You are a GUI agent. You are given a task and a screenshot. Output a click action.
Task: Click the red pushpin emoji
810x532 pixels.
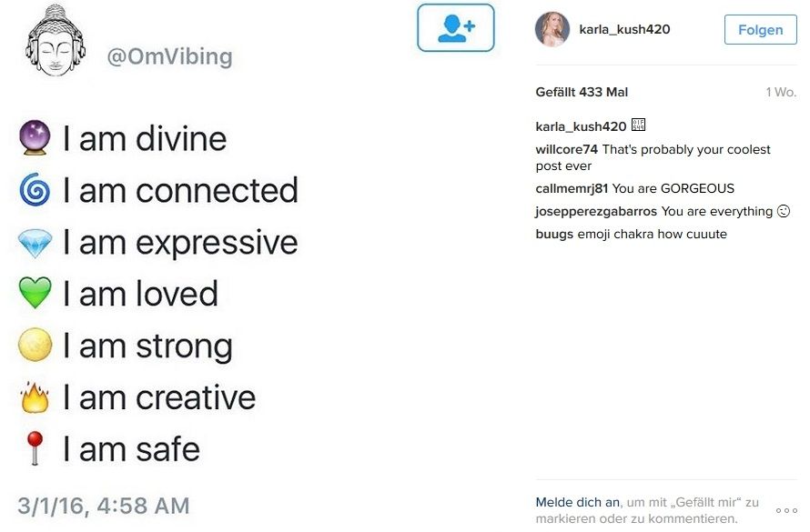[35, 449]
